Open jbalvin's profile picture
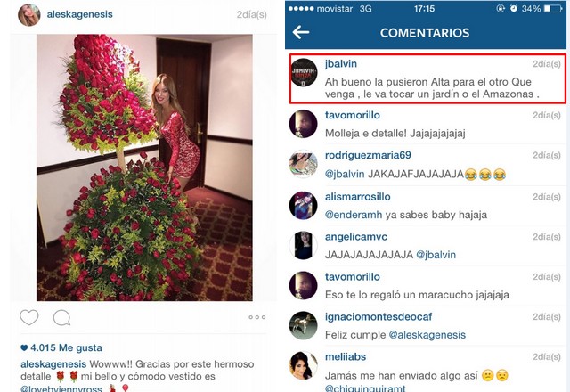The height and width of the screenshot is (392, 570). pos(304,72)
